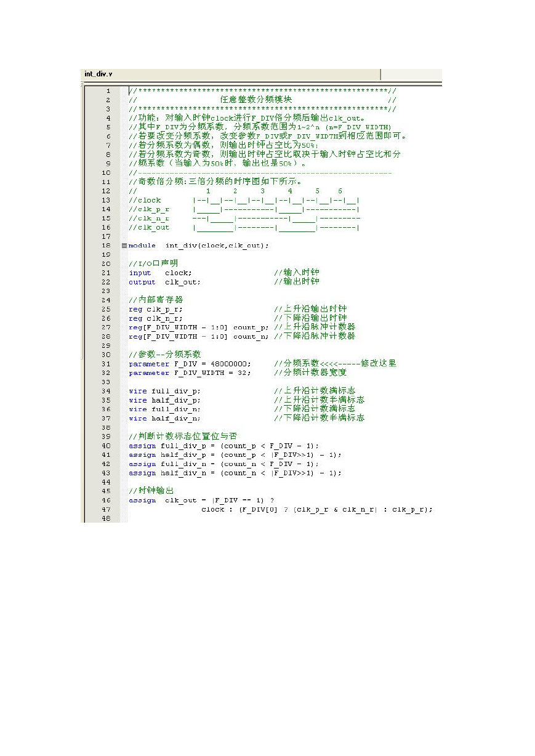Click the comment //分频计数器宽度
The image size is (535, 756).
pyautogui.click(x=310, y=372)
